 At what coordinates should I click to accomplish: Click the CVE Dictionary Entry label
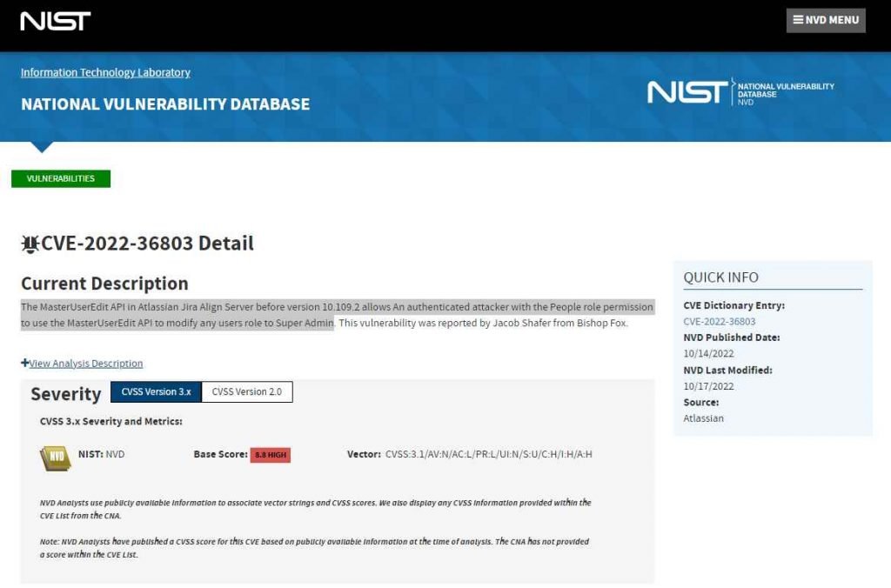[734, 305]
